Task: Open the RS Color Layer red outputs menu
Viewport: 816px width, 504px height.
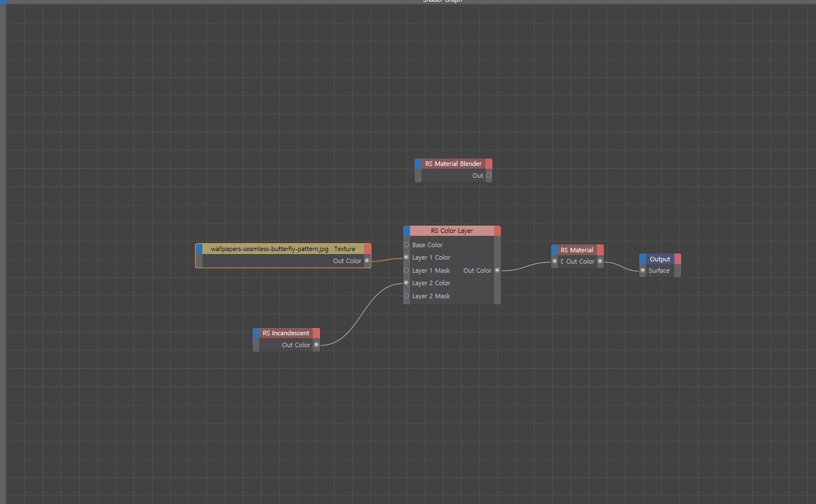Action: pyautogui.click(x=498, y=231)
